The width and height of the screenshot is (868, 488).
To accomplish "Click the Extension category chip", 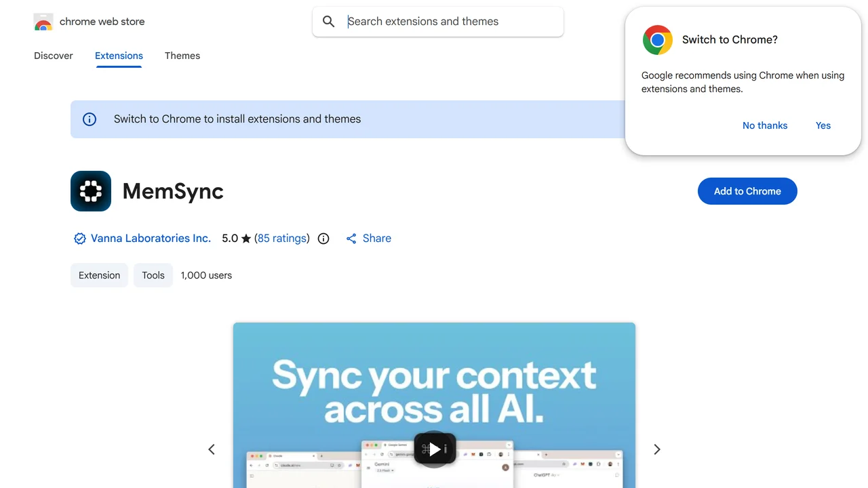I will point(99,275).
